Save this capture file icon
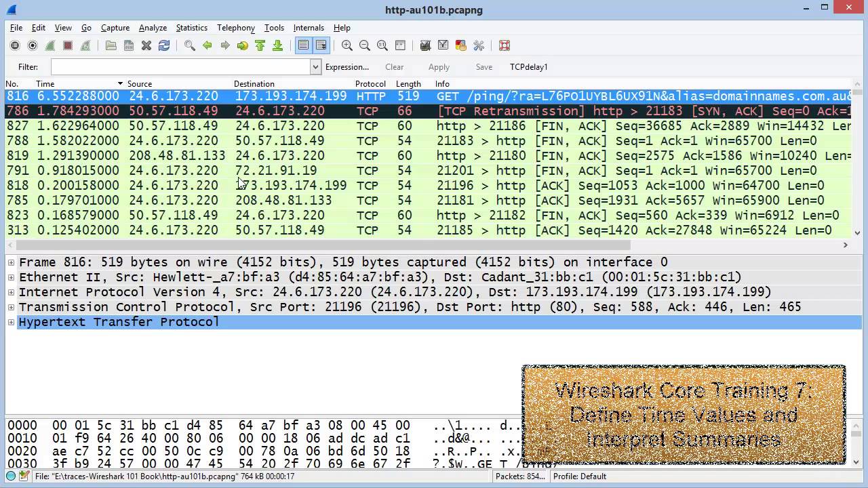Screen dimensions: 868x488 129,45
